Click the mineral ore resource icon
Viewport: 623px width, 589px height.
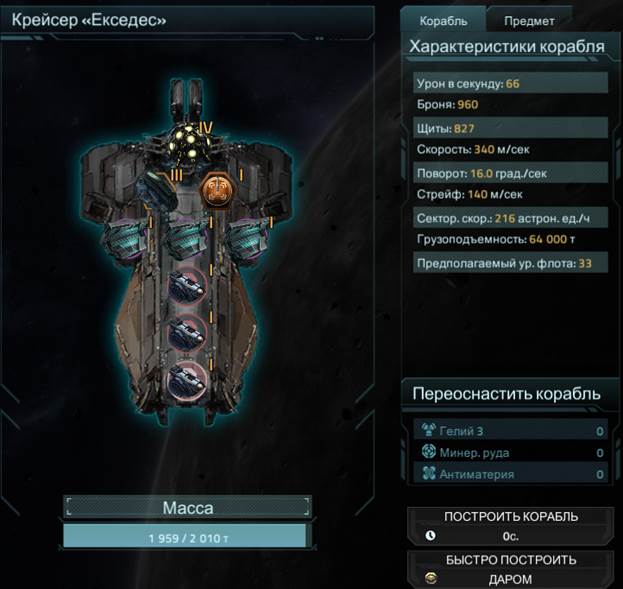tap(428, 451)
